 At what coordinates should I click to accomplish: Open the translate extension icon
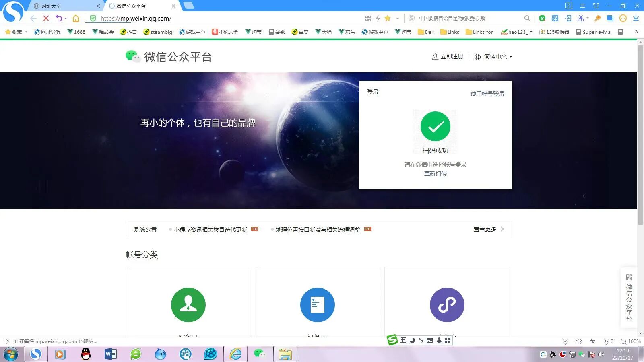[x=555, y=18]
